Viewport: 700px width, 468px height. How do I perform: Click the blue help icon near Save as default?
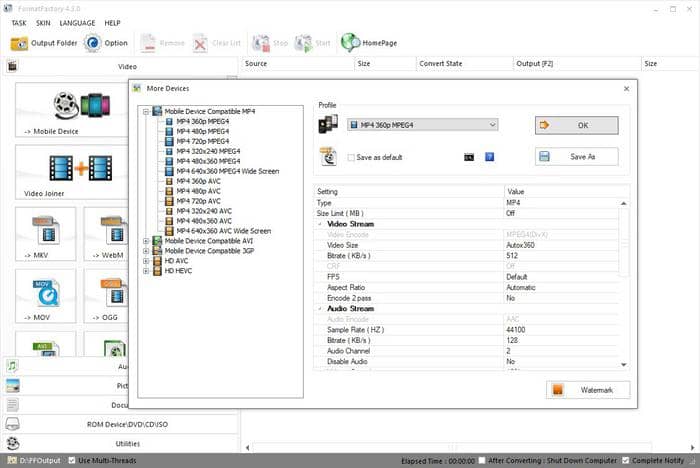point(489,157)
